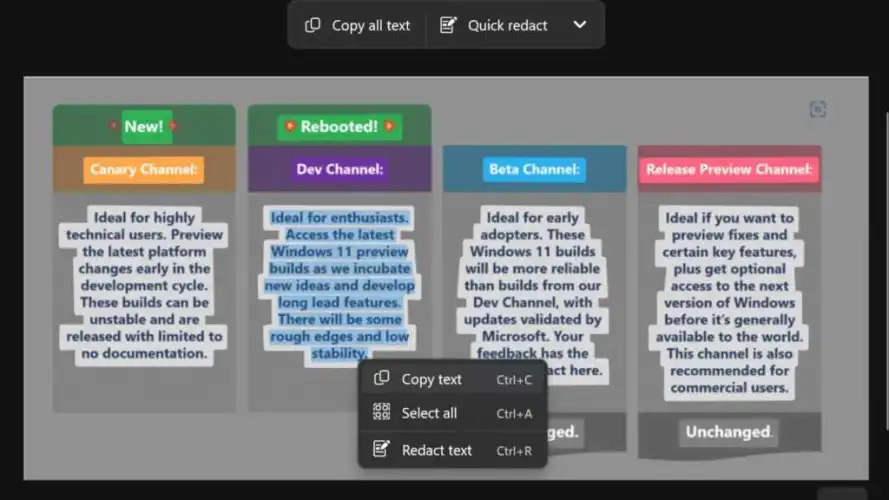Choose Copy text from the context menu
Viewport: 889px width, 500px height.
pos(431,379)
